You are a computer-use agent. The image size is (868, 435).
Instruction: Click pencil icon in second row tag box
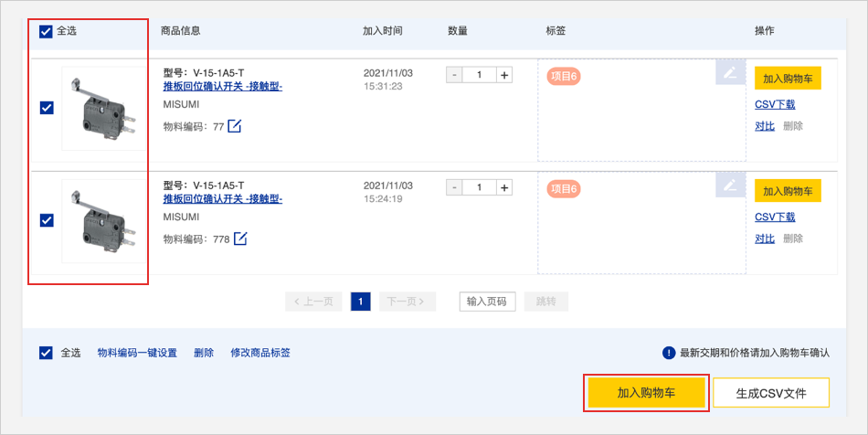coord(729,186)
